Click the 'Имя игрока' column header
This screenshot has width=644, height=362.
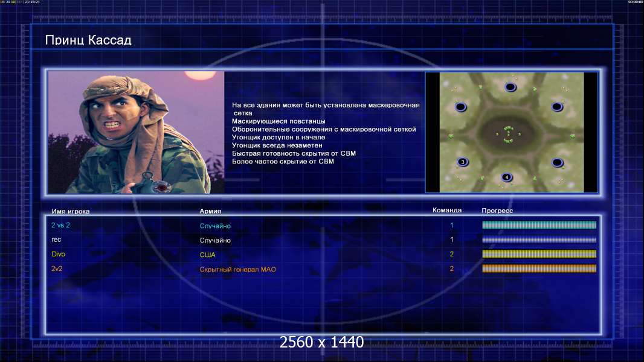click(x=71, y=212)
